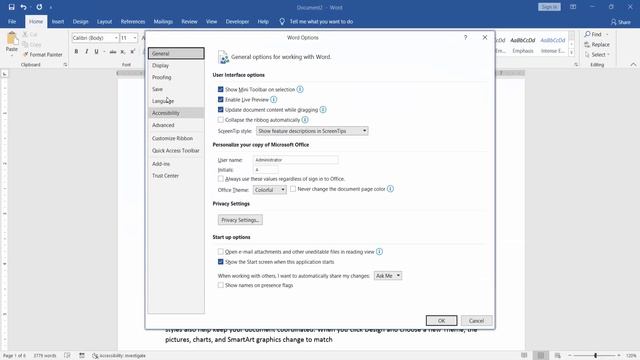Check Always use these values regardless

coord(220,179)
